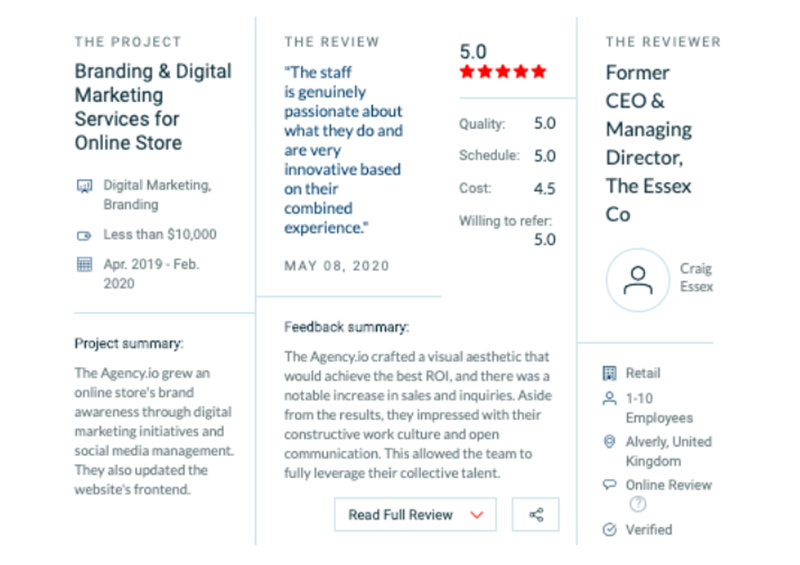Click the Craig Essex reviewer name
Screen dimensions: 800x565
(696, 278)
